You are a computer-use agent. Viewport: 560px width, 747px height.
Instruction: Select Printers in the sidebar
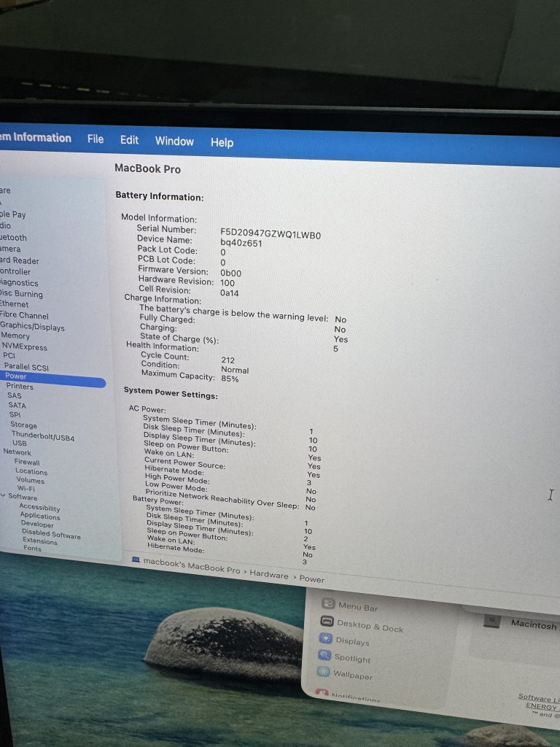(x=20, y=386)
